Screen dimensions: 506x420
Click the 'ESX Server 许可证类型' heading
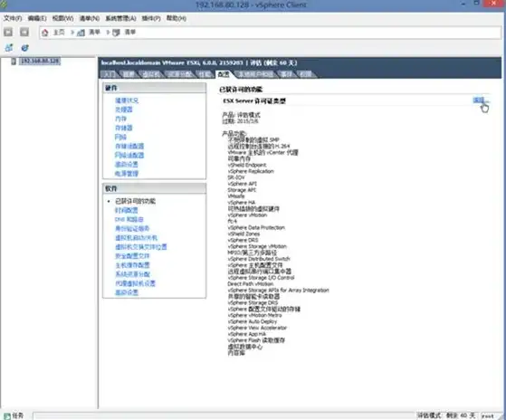pos(254,101)
